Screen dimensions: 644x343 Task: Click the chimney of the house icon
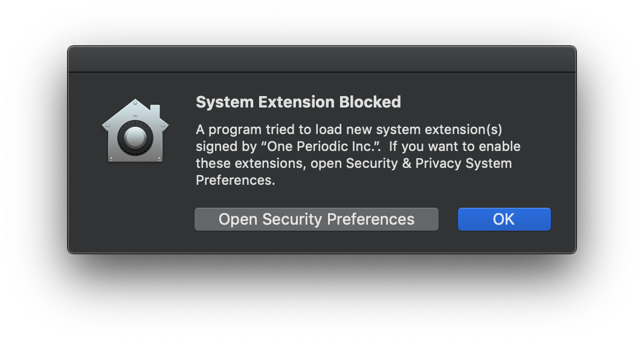[155, 112]
